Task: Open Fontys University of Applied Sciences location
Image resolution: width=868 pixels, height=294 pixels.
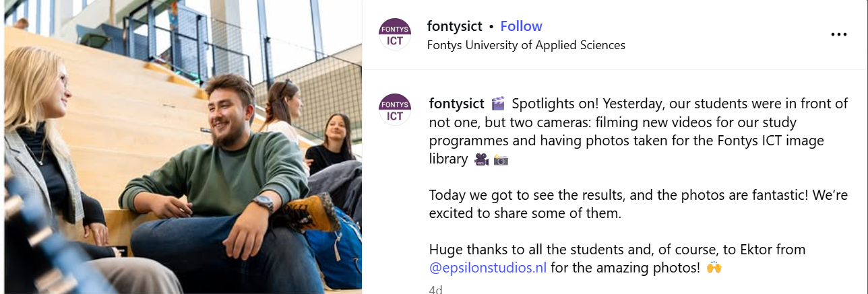Action: (526, 45)
